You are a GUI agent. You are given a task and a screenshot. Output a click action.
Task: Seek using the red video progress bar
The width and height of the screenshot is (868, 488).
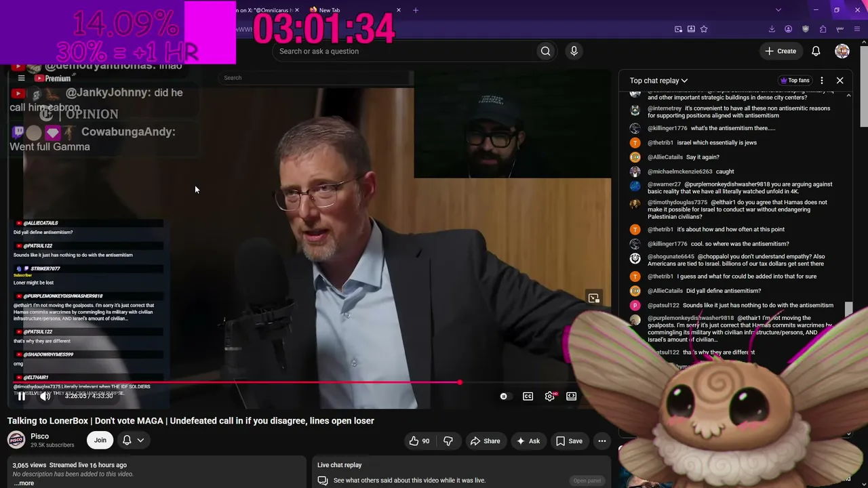click(237, 382)
